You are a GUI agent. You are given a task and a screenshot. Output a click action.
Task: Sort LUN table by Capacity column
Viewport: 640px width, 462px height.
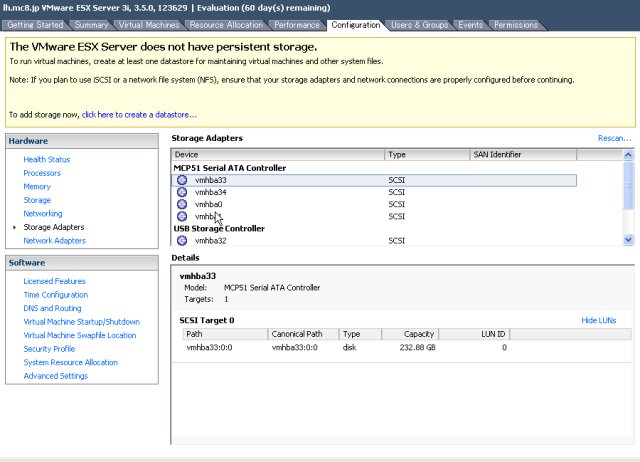[x=410, y=334]
